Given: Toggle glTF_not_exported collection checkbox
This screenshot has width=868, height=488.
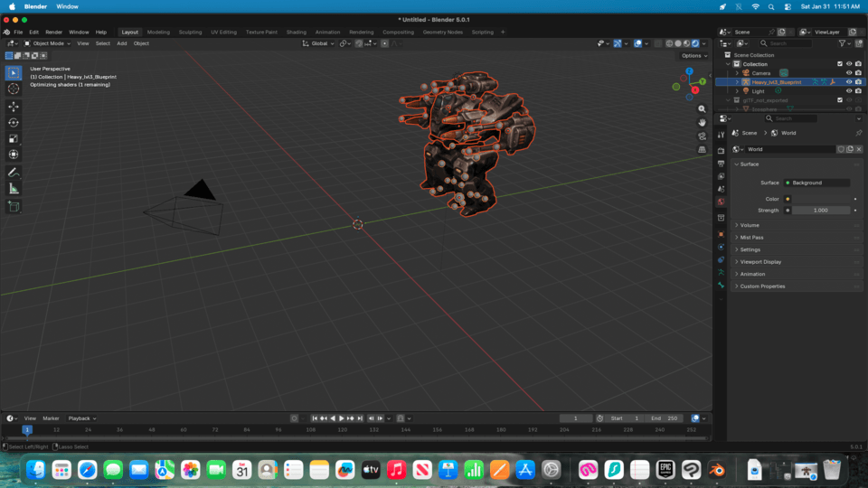Looking at the screenshot, I should click(x=840, y=100).
